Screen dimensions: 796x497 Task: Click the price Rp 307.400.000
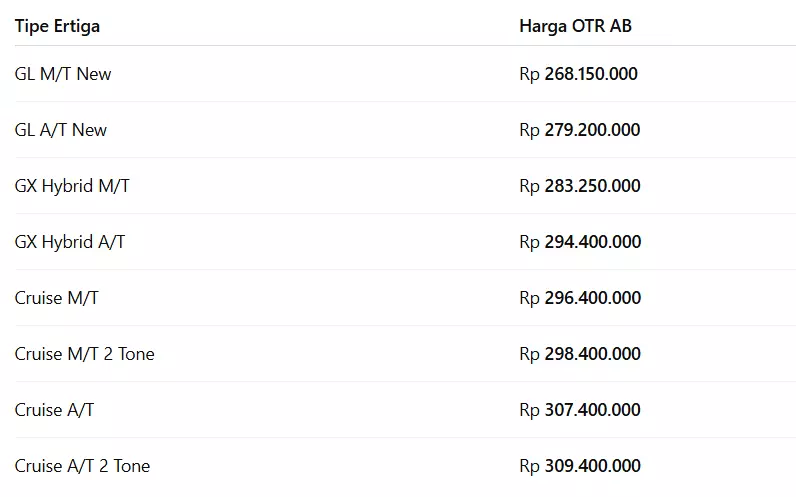point(580,410)
